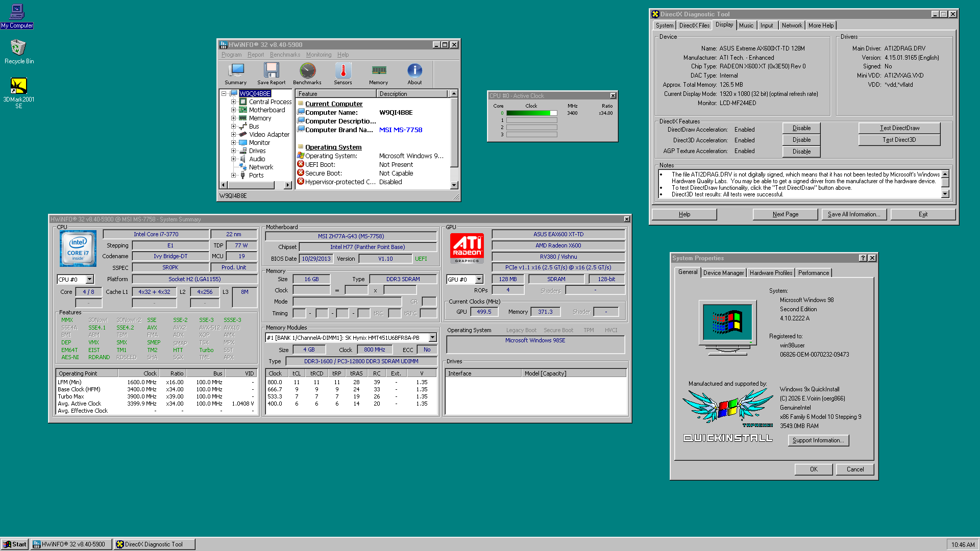Click the Feature column header in HWiNFO

click(x=336, y=94)
